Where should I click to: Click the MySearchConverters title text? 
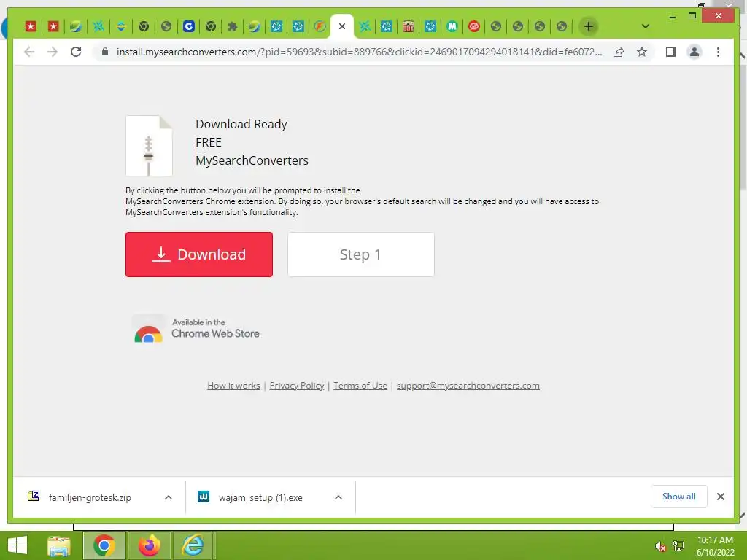[252, 160]
